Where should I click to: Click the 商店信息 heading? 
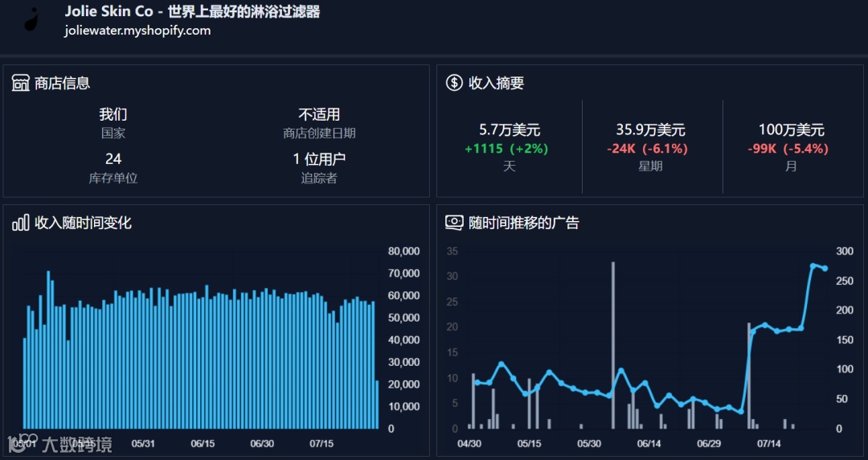(62, 83)
